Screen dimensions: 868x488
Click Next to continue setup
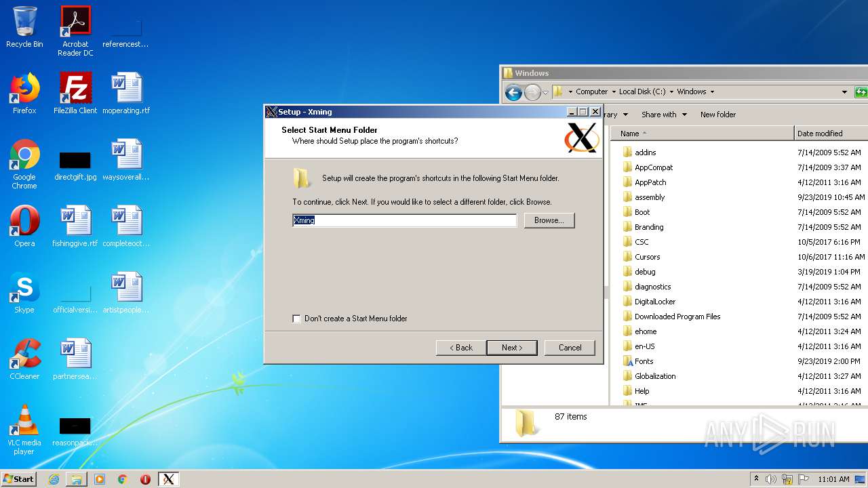pyautogui.click(x=512, y=348)
